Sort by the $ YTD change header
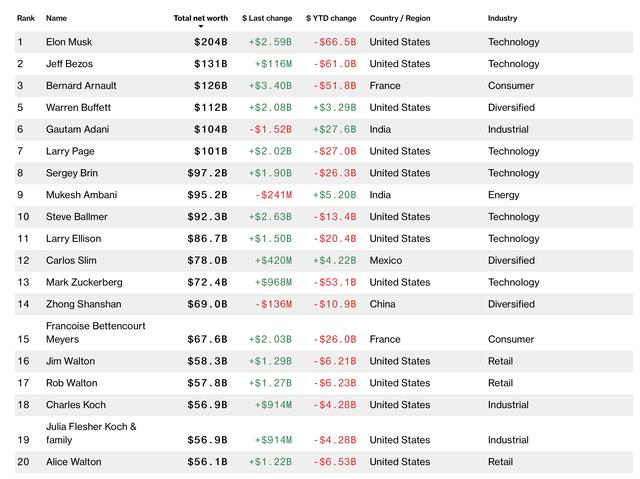640x479 pixels. (x=331, y=18)
